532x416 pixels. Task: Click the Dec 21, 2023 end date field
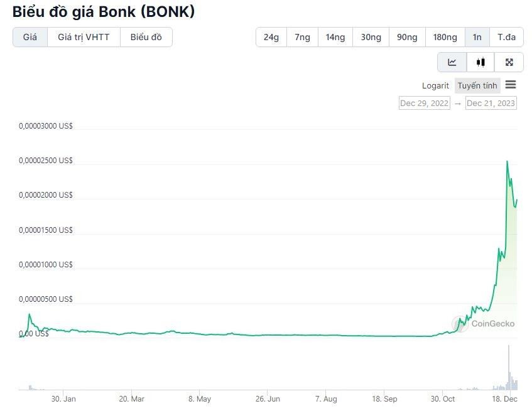(493, 103)
